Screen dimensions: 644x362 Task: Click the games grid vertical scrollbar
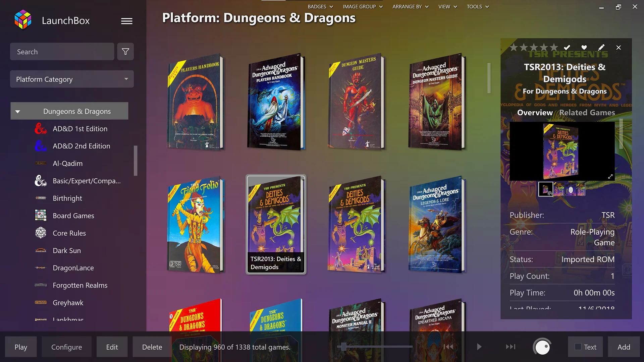(x=489, y=78)
